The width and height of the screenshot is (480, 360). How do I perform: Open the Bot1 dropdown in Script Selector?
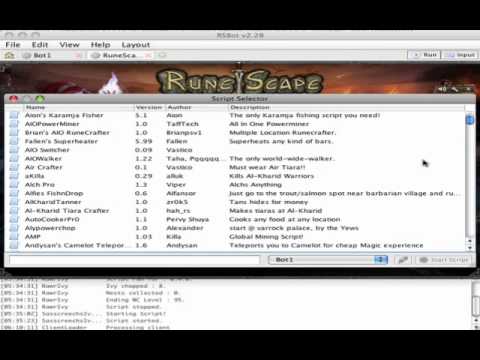click(x=328, y=260)
